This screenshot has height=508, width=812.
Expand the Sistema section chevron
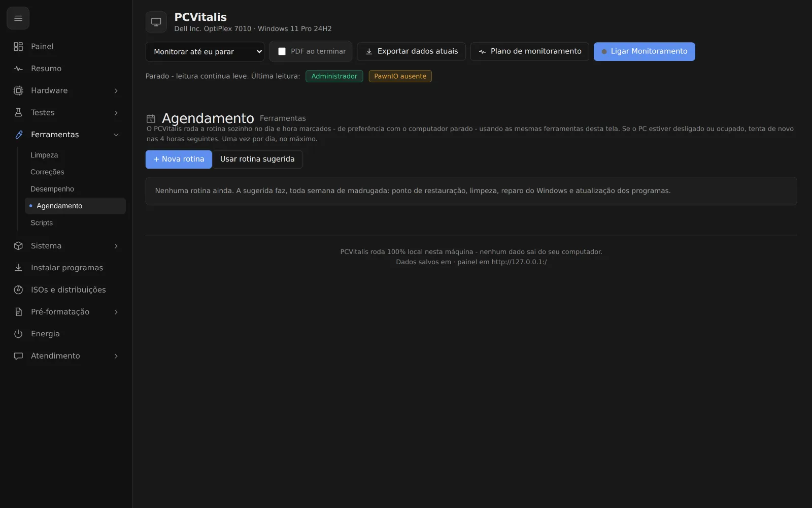click(116, 246)
